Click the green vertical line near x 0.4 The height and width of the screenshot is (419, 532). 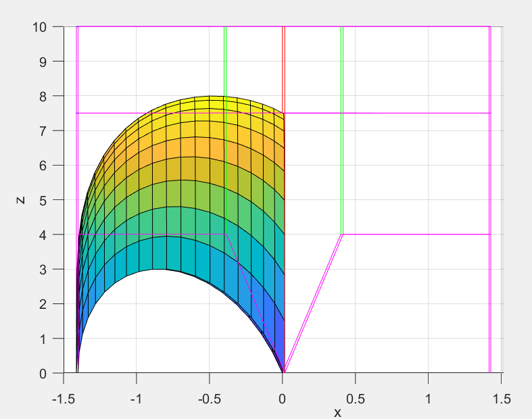tap(341, 135)
